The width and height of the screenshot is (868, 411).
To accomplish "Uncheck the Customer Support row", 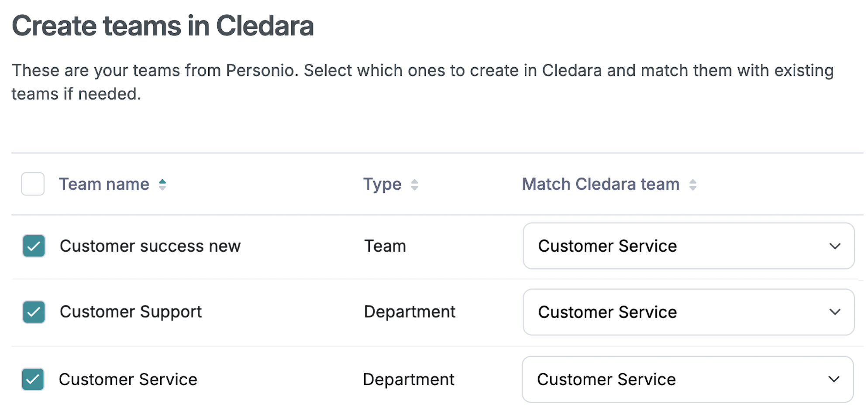I will pos(34,312).
